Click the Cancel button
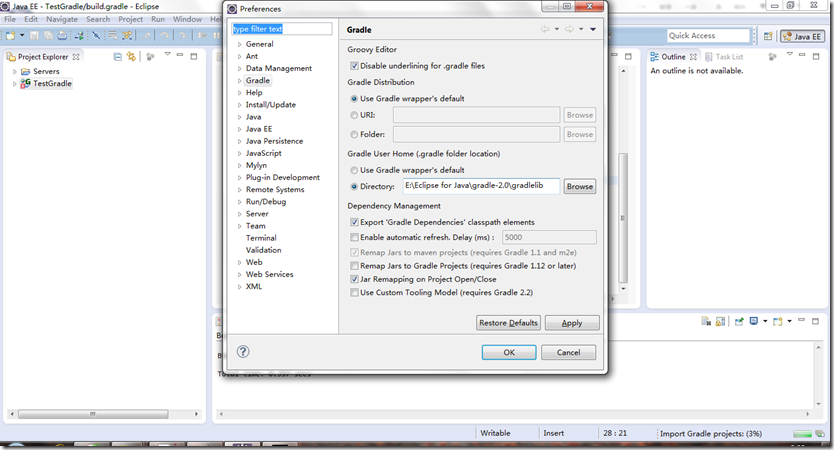The width and height of the screenshot is (834, 450). (x=569, y=352)
